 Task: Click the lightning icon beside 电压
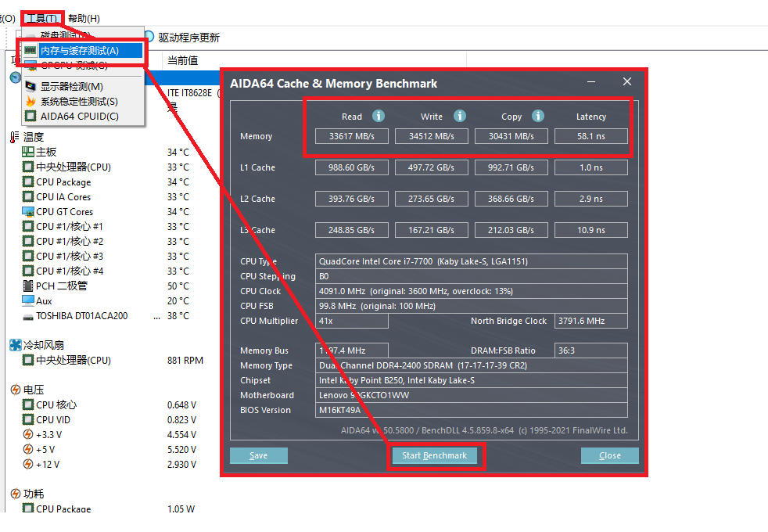click(15, 390)
